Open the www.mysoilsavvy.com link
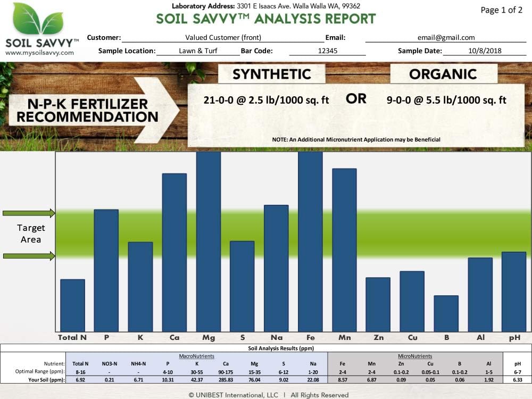This screenshot has width=532, height=399. (x=39, y=53)
